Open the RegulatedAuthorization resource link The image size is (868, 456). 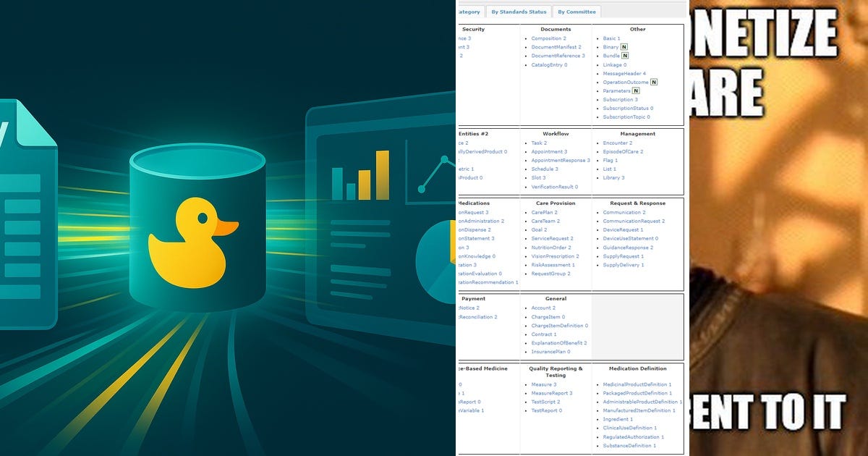[x=631, y=437]
